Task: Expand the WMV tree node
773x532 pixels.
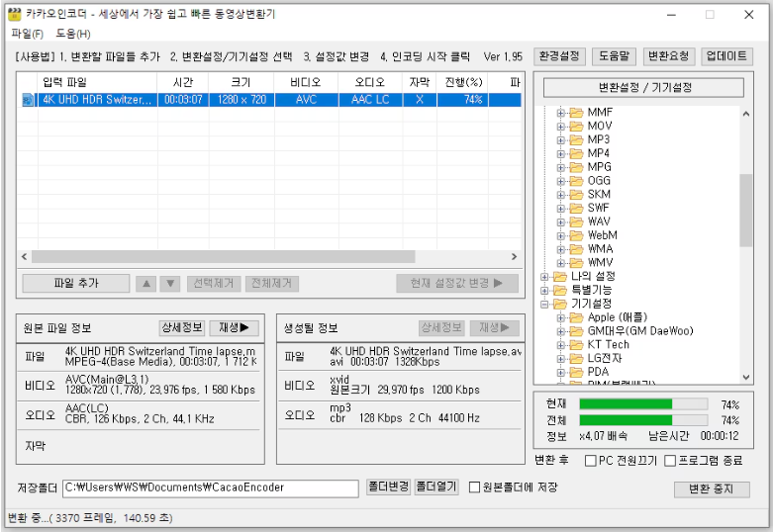Action: (560, 263)
